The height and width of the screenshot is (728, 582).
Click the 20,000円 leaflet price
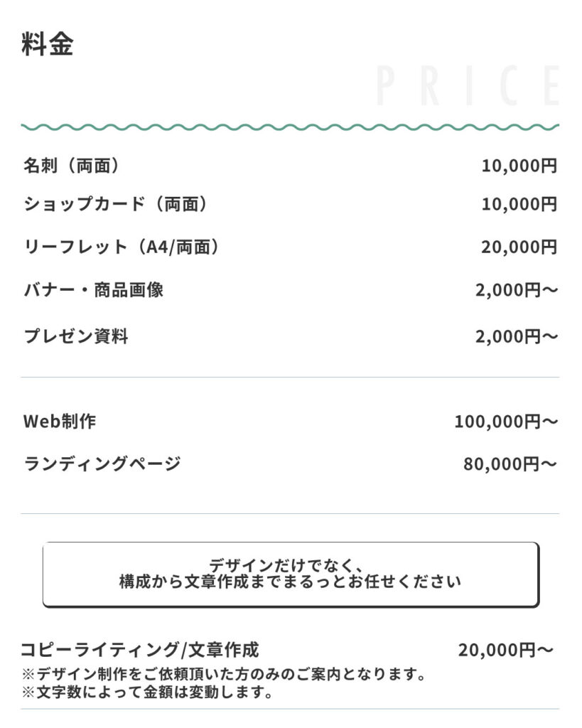tap(519, 247)
